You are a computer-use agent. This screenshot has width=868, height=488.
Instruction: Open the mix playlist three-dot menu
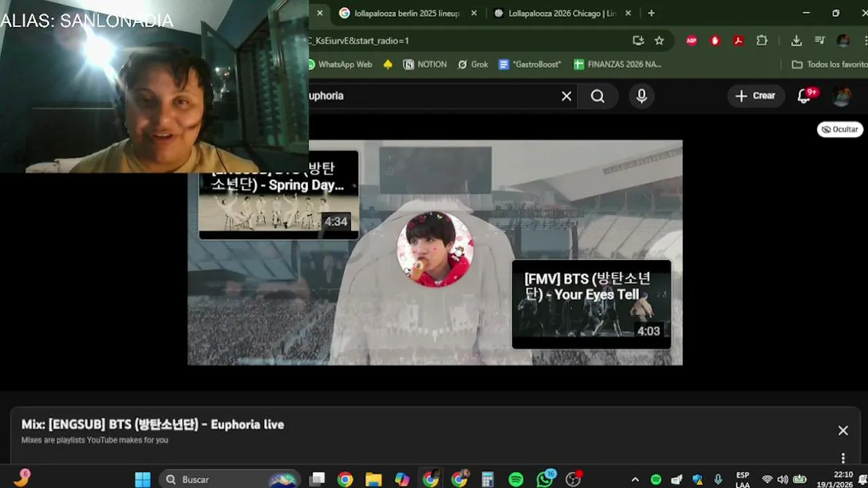843,458
